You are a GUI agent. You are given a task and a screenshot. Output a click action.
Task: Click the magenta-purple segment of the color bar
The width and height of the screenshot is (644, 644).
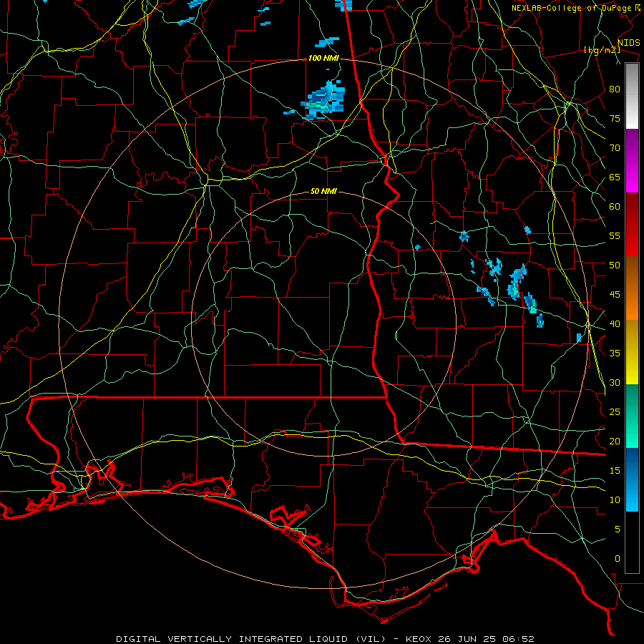tap(632, 161)
